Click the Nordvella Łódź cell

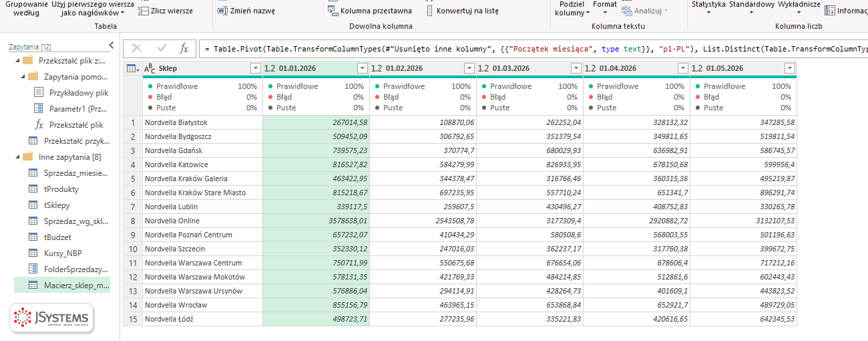point(202,319)
